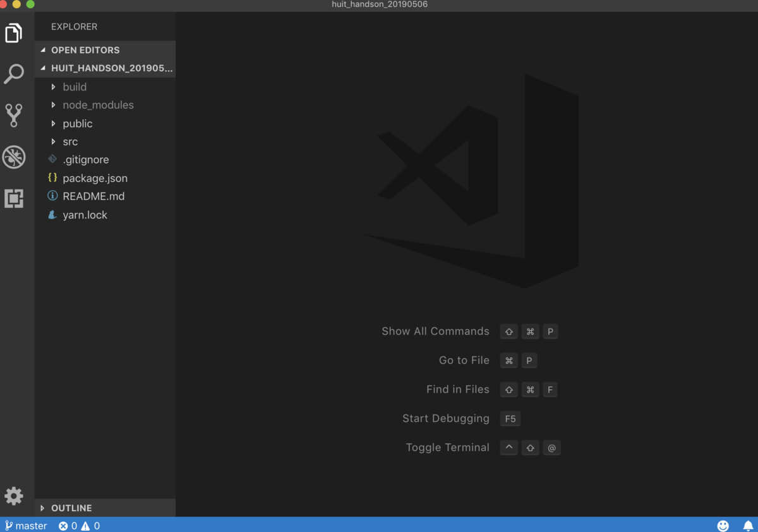Expand the build folder
Screen dimensions: 758x532
54,87
